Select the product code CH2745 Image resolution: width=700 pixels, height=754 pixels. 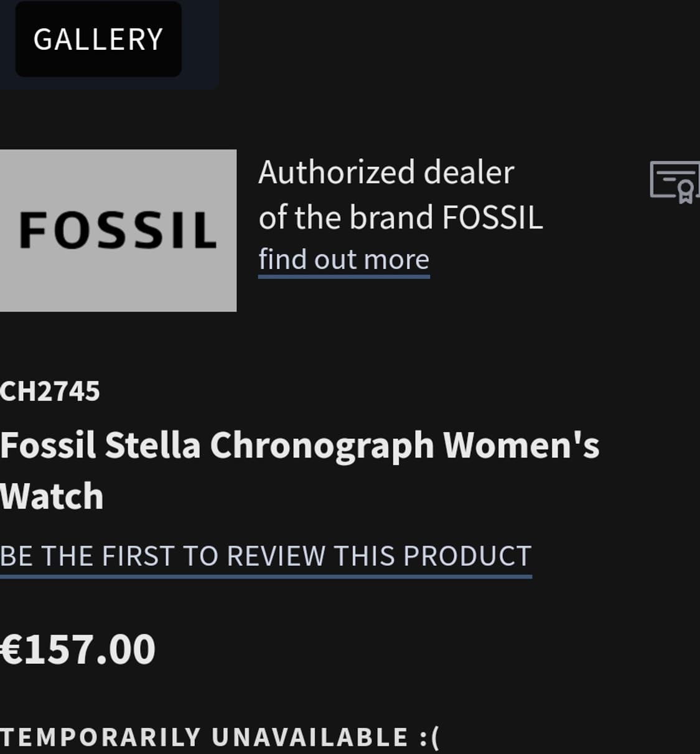click(50, 392)
